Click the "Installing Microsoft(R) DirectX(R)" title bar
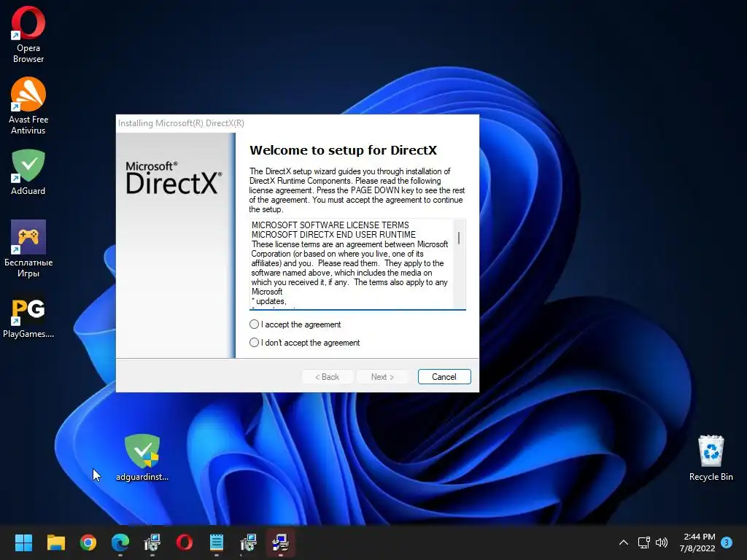 point(298,123)
